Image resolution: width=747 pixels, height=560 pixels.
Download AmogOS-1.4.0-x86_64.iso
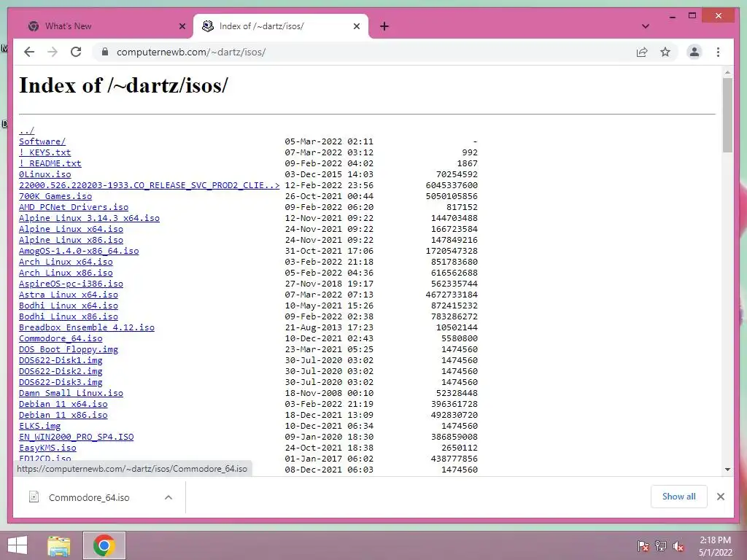79,251
